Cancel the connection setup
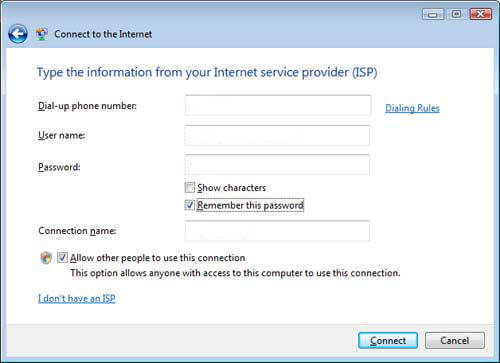Viewport: 500px width, 363px height. [455, 340]
